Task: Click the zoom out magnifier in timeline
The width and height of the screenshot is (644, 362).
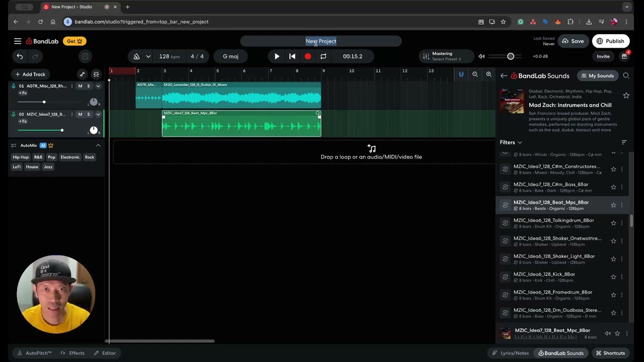Action: [475, 74]
